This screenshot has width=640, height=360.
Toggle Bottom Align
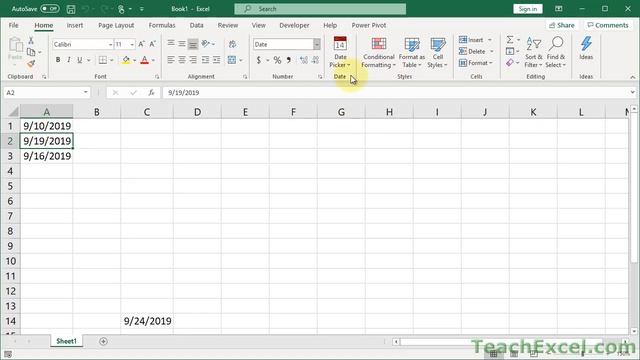193,44
